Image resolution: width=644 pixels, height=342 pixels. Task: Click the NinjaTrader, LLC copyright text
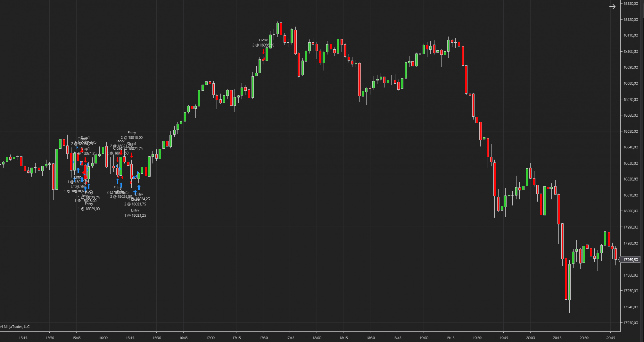coord(15,327)
